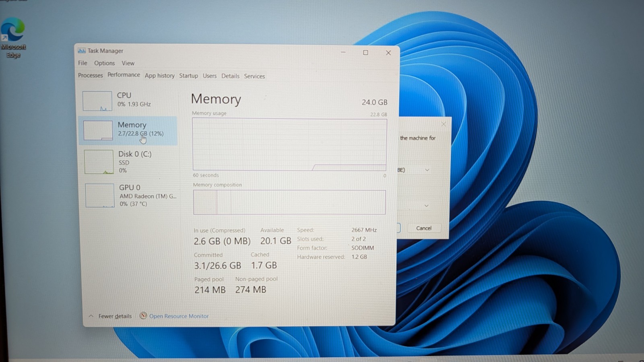Click Hardware reserved 1.2 GB value
This screenshot has width=644, height=362.
[x=359, y=257]
